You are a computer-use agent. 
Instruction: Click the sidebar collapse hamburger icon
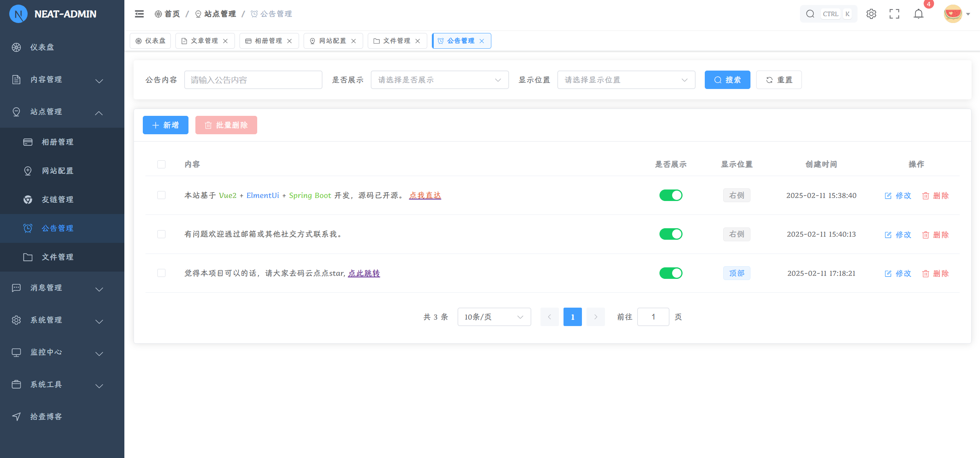pyautogui.click(x=139, y=14)
